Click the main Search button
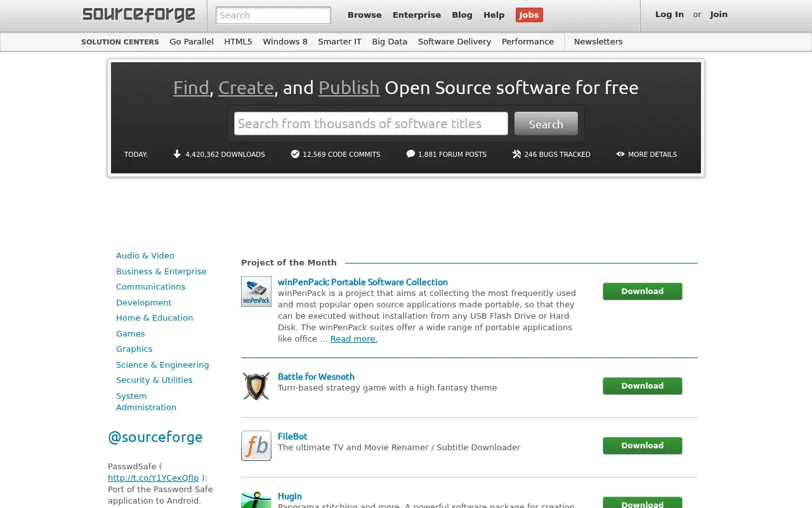 click(546, 124)
